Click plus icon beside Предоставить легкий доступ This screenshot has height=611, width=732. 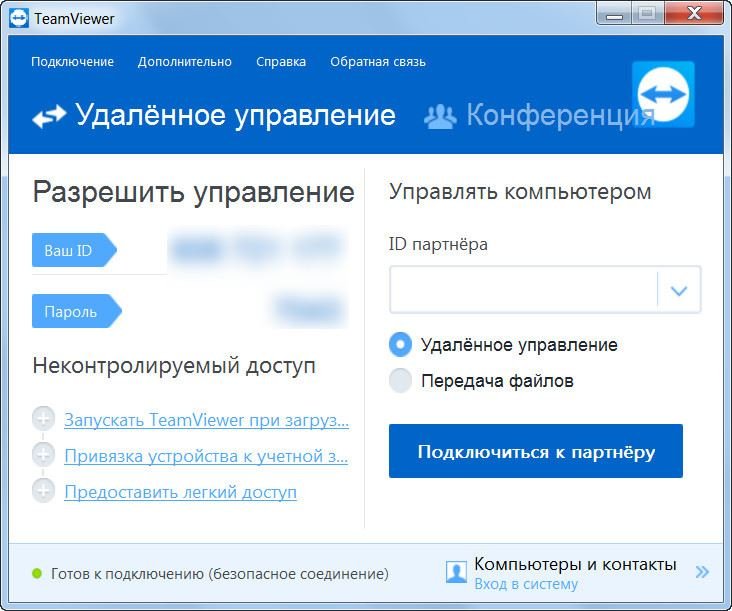coord(43,491)
